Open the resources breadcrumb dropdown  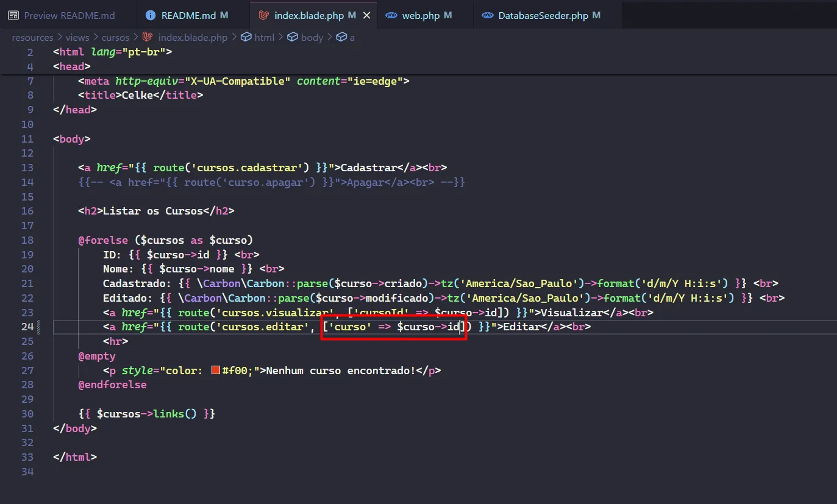coord(32,37)
